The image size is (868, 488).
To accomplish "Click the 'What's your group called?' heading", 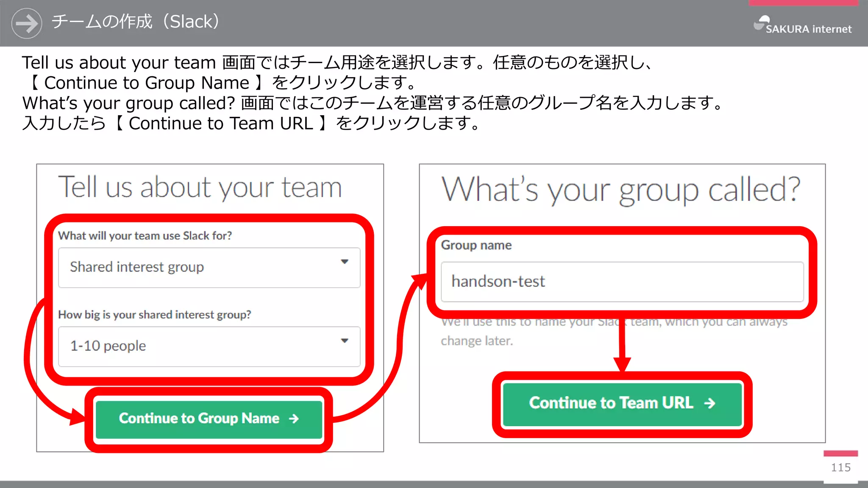I will click(x=621, y=190).
